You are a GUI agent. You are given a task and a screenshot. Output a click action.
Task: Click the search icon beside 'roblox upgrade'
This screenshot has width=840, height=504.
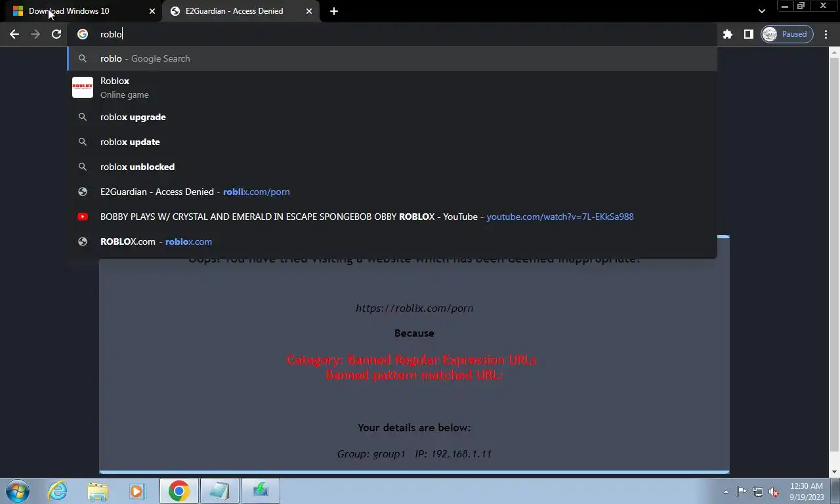click(x=83, y=117)
